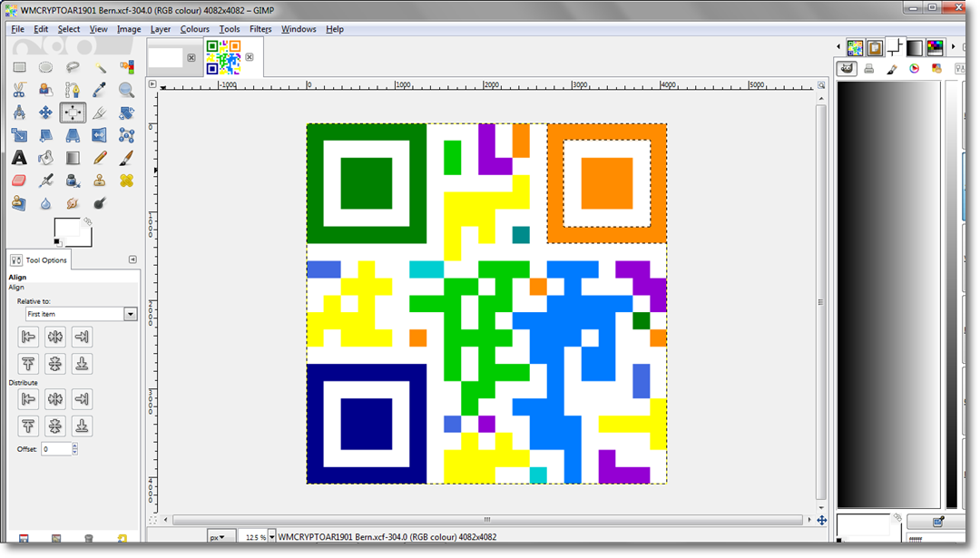Select the Heal bandage tool

[x=126, y=181]
